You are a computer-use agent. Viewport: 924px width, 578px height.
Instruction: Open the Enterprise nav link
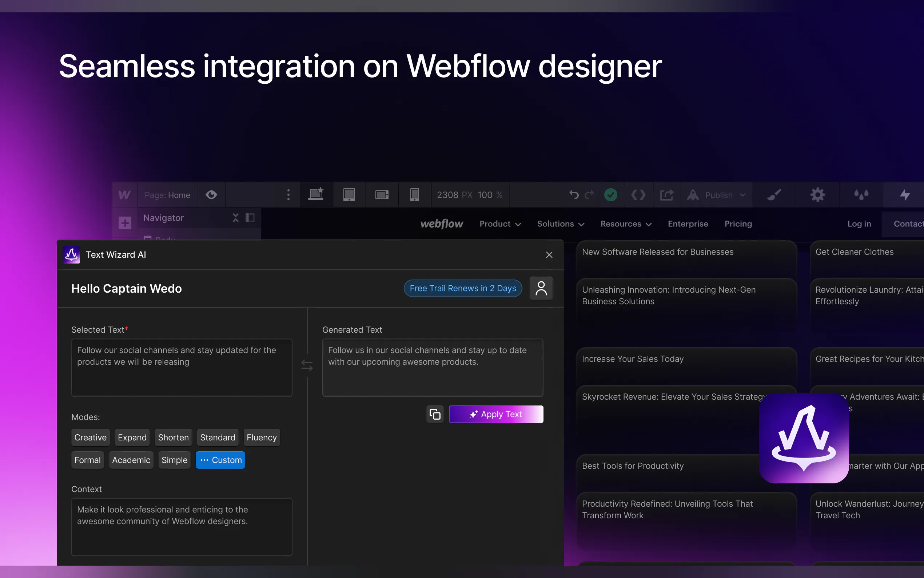pyautogui.click(x=688, y=224)
